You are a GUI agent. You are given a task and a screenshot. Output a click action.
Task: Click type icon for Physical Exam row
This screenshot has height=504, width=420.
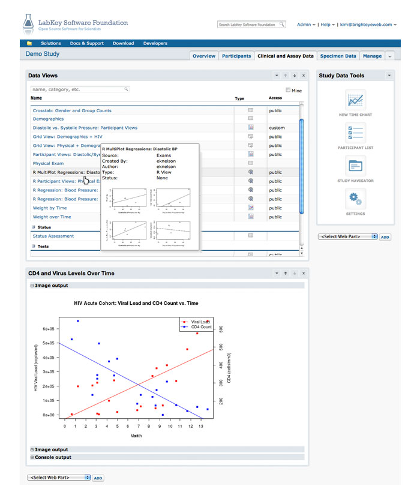point(251,163)
